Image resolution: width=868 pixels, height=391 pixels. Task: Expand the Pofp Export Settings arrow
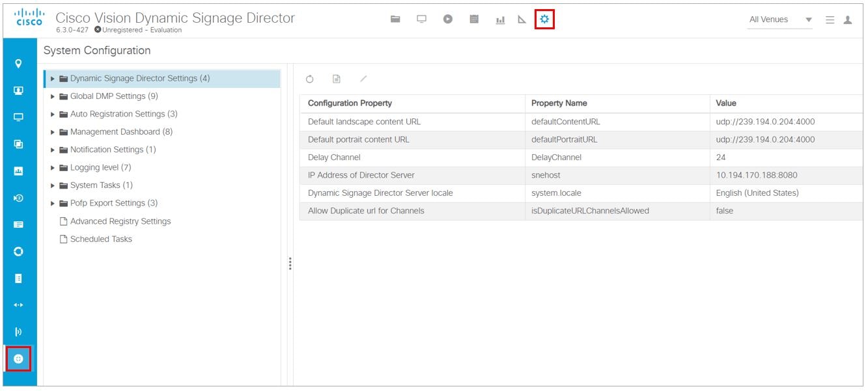pos(53,203)
